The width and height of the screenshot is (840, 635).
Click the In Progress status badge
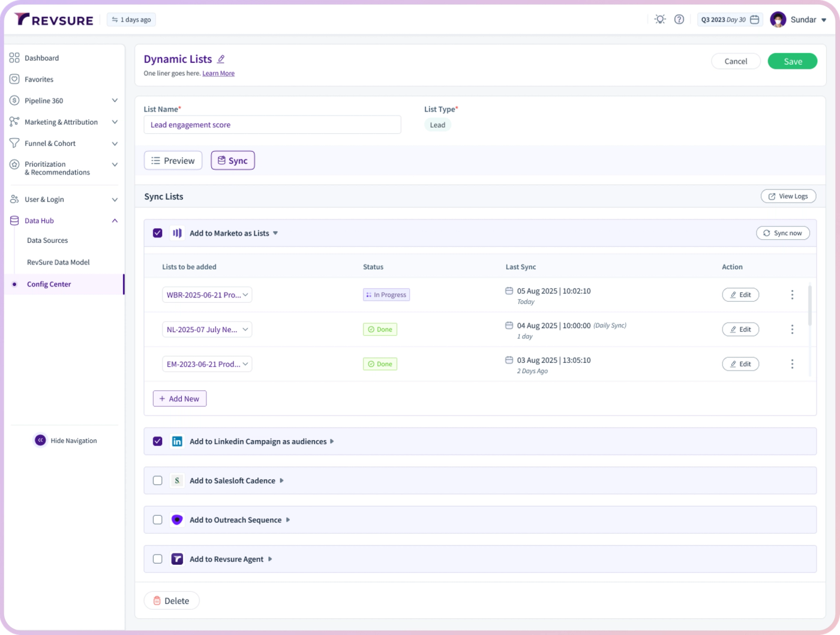coord(386,295)
